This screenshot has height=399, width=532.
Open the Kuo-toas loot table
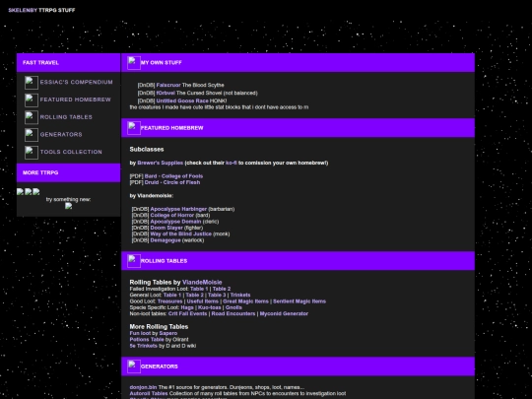pos(209,307)
